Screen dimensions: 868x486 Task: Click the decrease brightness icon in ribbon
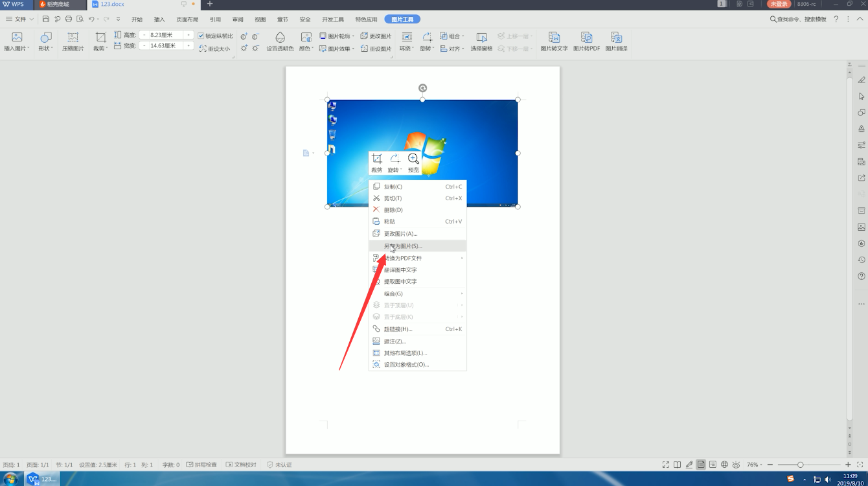click(256, 49)
